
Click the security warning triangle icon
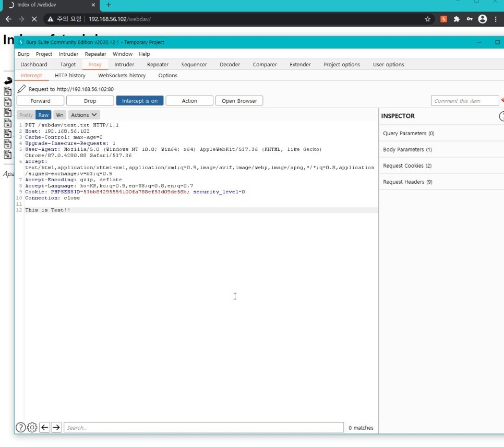(51, 19)
